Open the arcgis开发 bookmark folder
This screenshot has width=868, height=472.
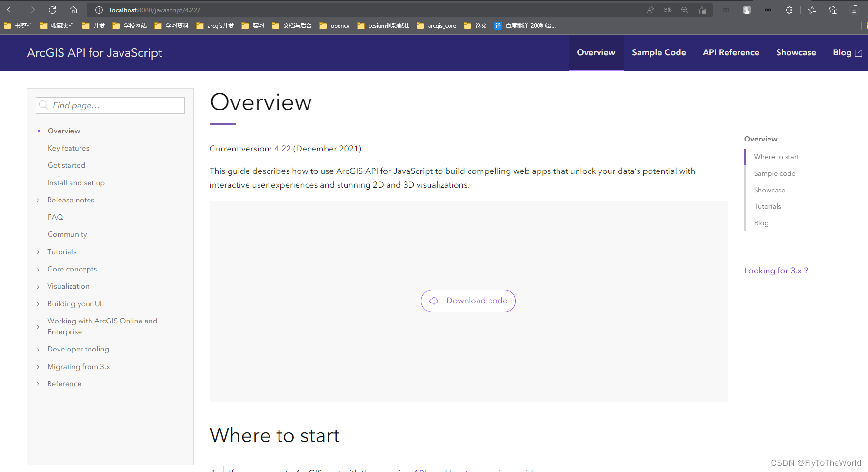(215, 26)
